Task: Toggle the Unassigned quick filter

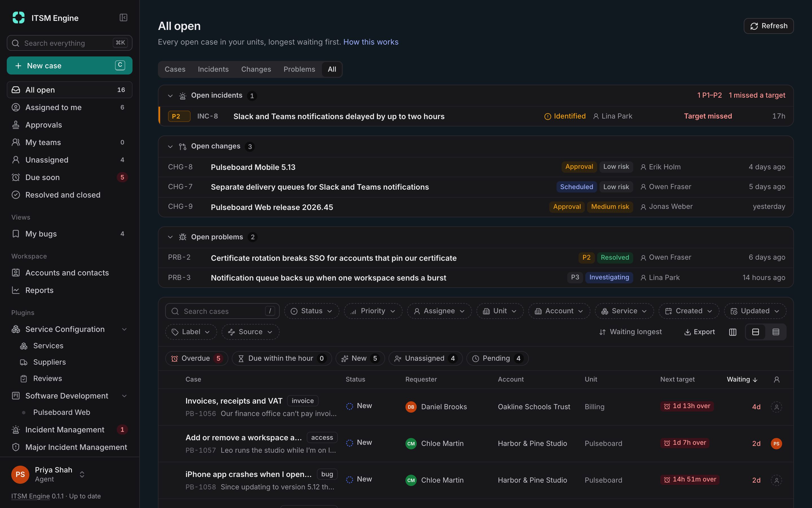Action: click(425, 358)
